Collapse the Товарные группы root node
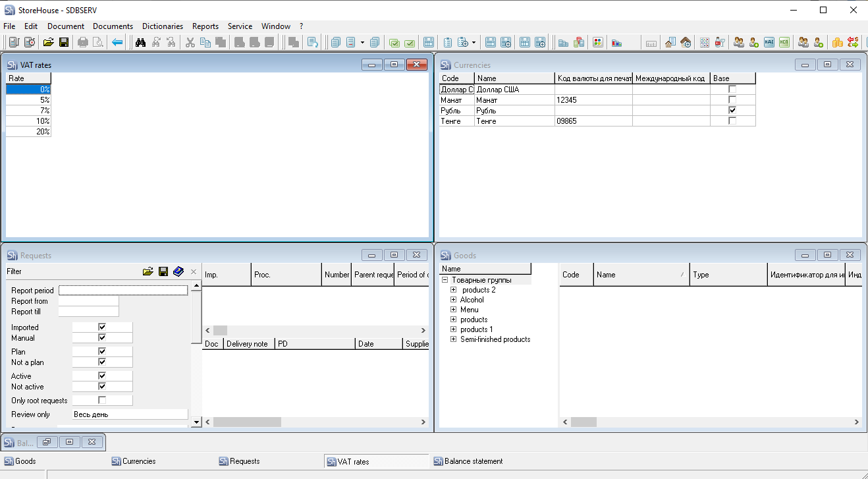Viewport: 868px width, 479px height. point(445,280)
